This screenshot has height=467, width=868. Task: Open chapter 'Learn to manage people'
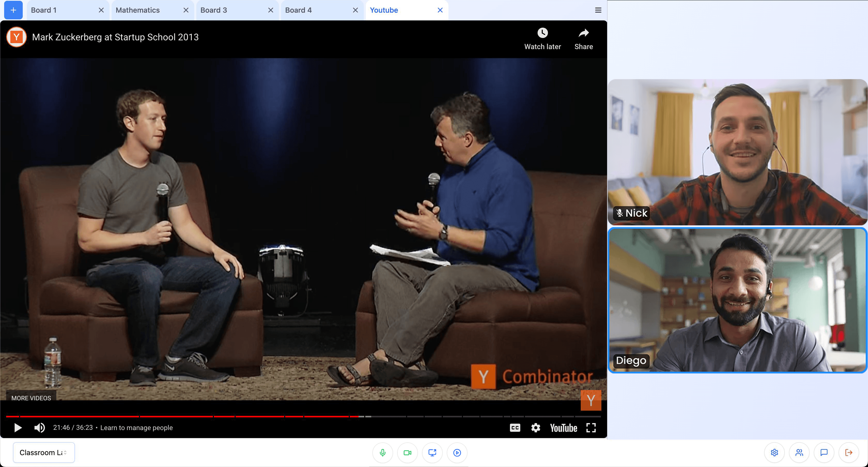(136, 427)
